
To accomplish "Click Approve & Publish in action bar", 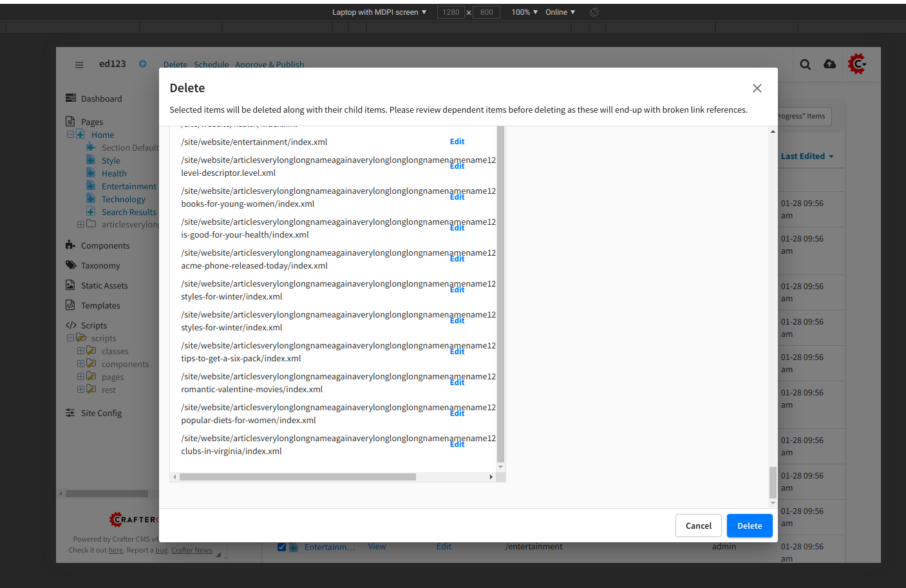I will click(269, 64).
